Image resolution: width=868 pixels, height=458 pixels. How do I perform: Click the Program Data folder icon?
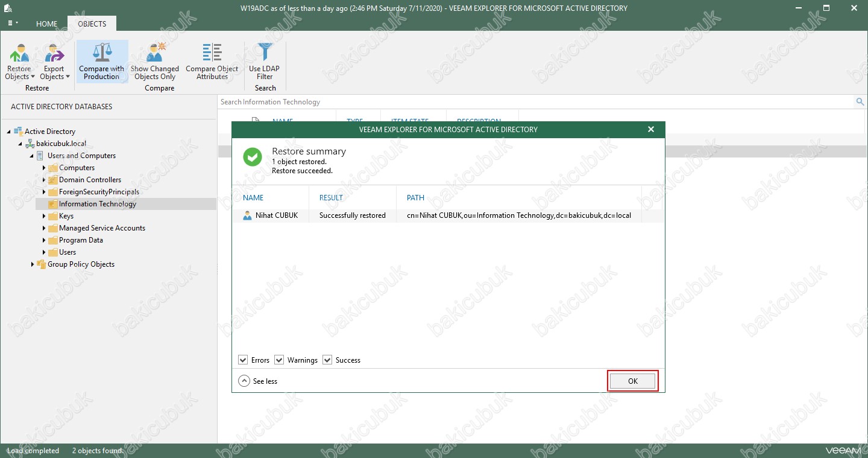click(52, 240)
